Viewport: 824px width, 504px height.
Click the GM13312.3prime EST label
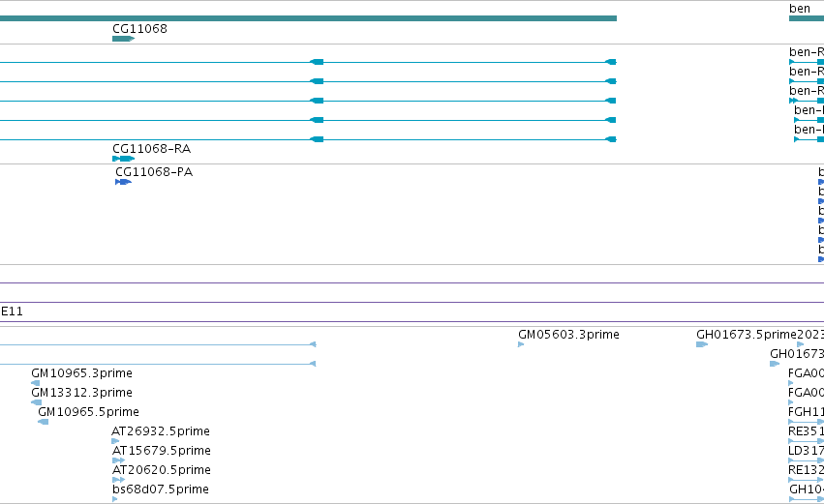coord(81,393)
